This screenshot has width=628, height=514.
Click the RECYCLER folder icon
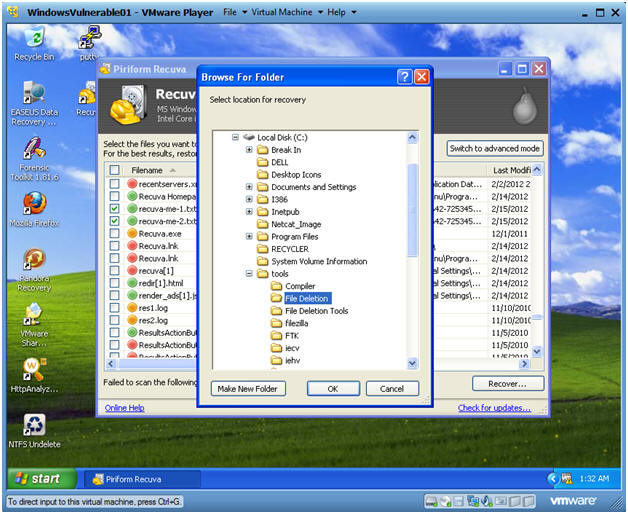(262, 249)
